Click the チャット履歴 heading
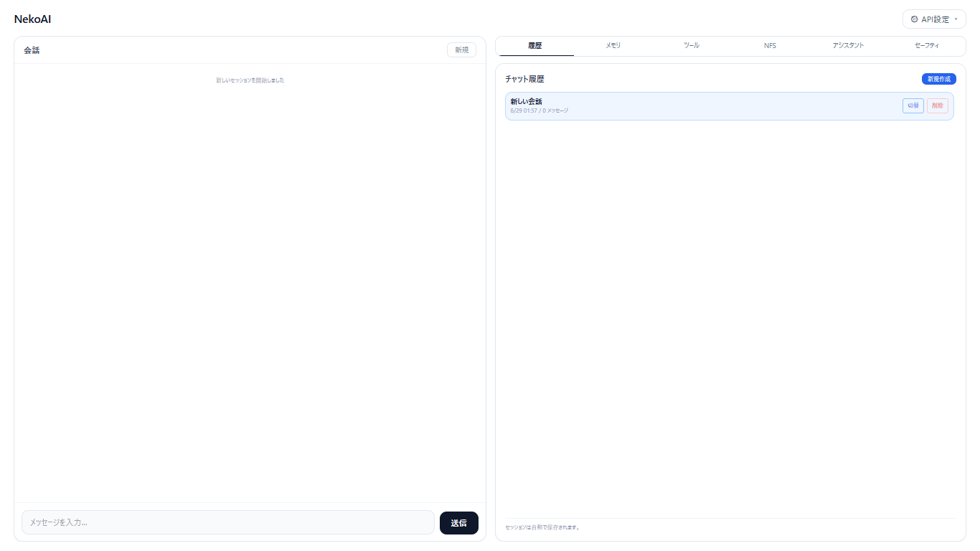This screenshot has width=980, height=551. tap(524, 79)
